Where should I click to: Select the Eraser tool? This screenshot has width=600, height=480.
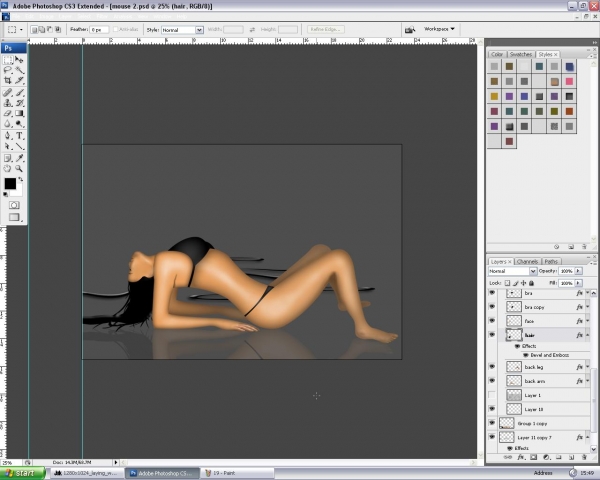8,113
